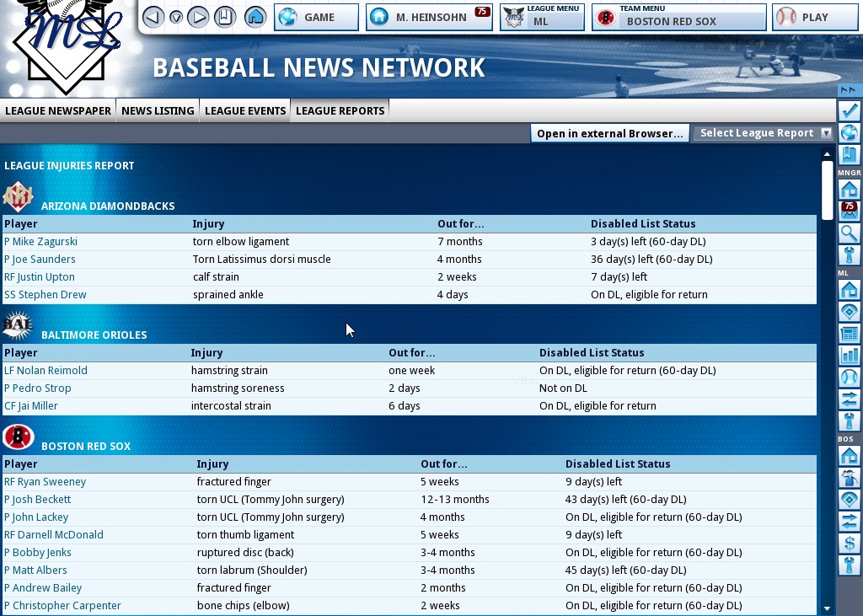
Task: Expand the Select League Report dropdown
Action: click(x=764, y=133)
